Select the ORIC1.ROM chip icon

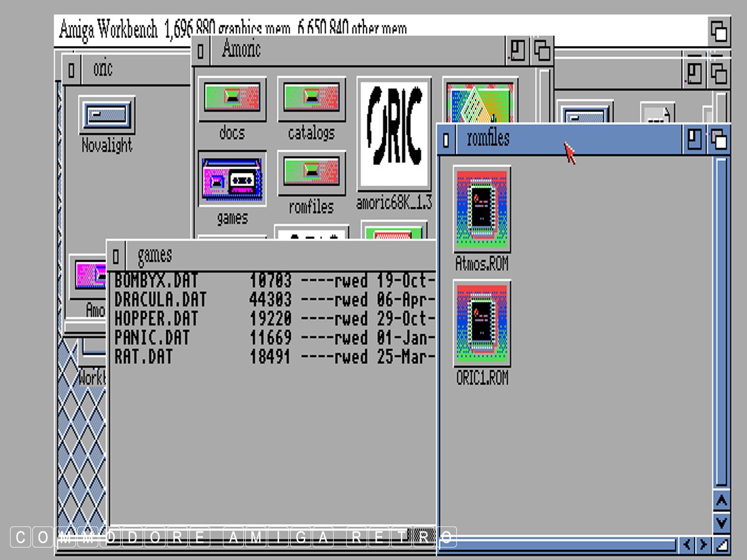click(482, 323)
